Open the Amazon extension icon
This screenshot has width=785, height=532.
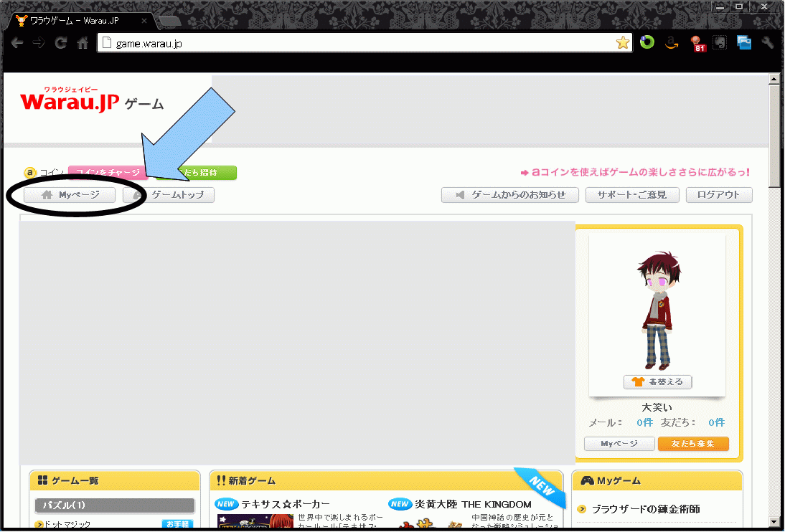[x=672, y=43]
